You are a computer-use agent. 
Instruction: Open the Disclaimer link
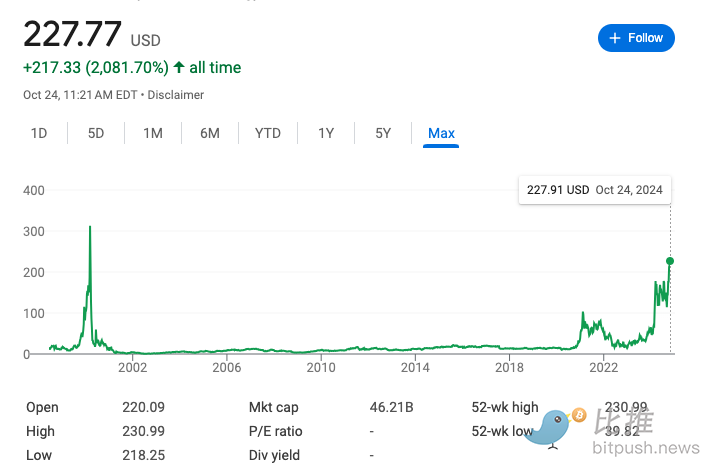point(178,95)
